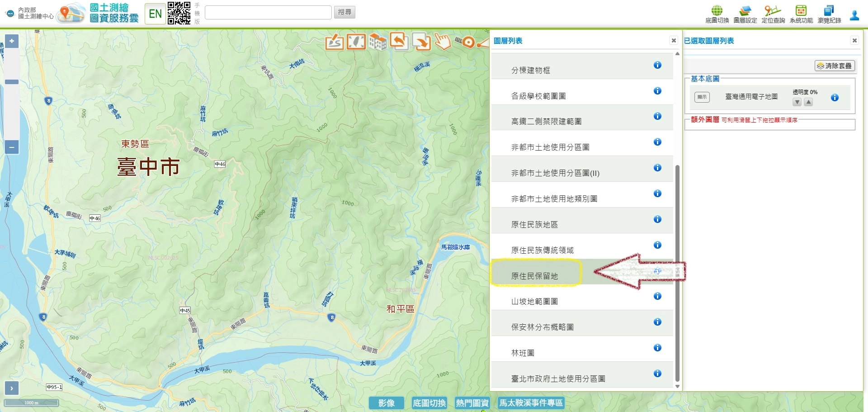This screenshot has height=412, width=868.
Task: Select the pan hand tool
Action: point(443,42)
